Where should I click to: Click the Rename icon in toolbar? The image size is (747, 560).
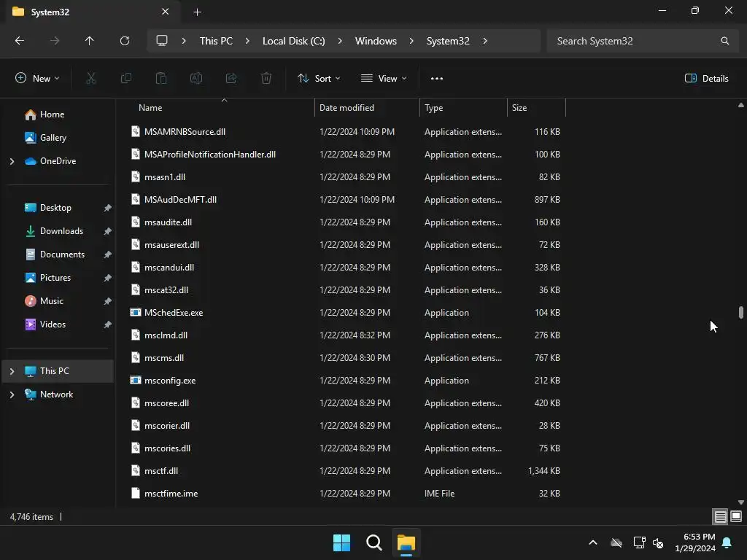coord(196,79)
